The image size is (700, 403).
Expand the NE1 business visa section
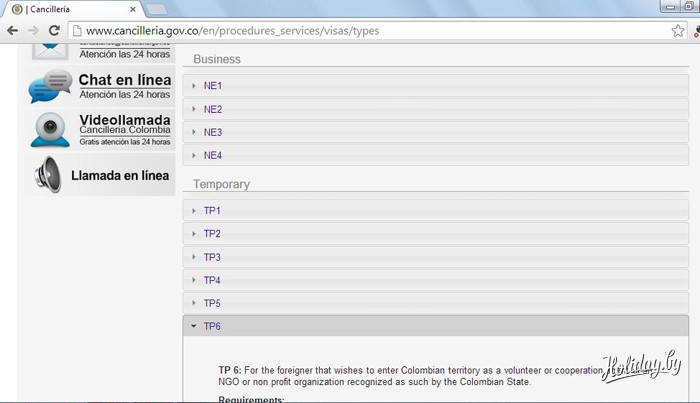coord(212,86)
